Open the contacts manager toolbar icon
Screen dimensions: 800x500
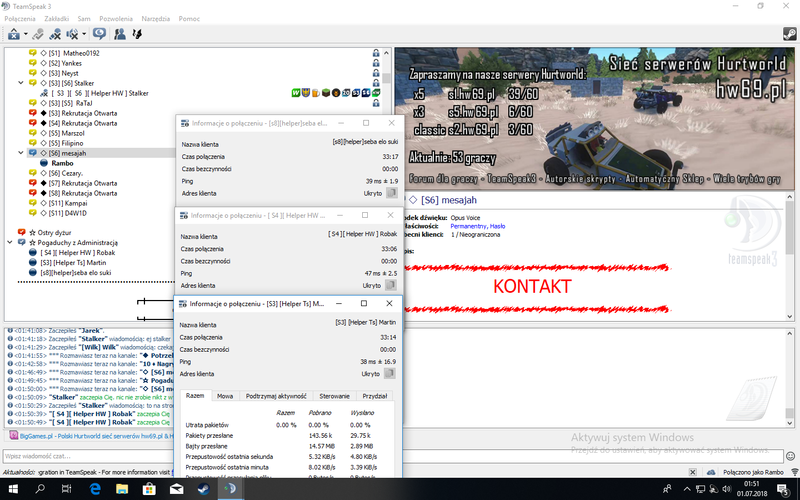pyautogui.click(x=120, y=34)
